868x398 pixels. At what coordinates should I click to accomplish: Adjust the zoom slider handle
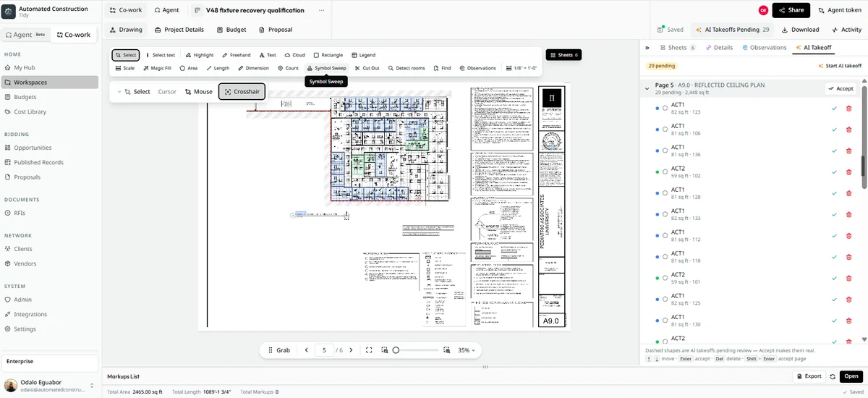(396, 350)
